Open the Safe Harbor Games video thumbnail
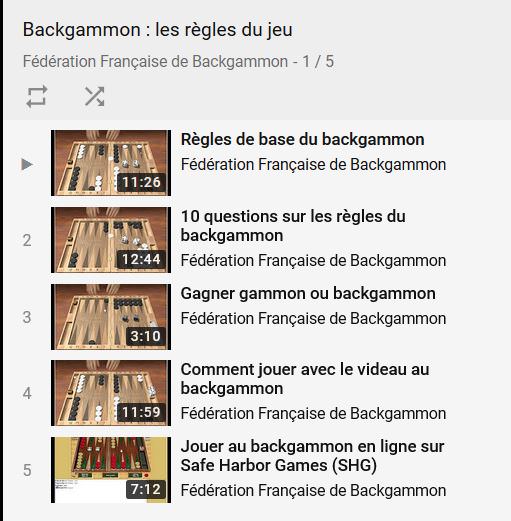Viewport: 511px width, 521px height. (x=111, y=470)
